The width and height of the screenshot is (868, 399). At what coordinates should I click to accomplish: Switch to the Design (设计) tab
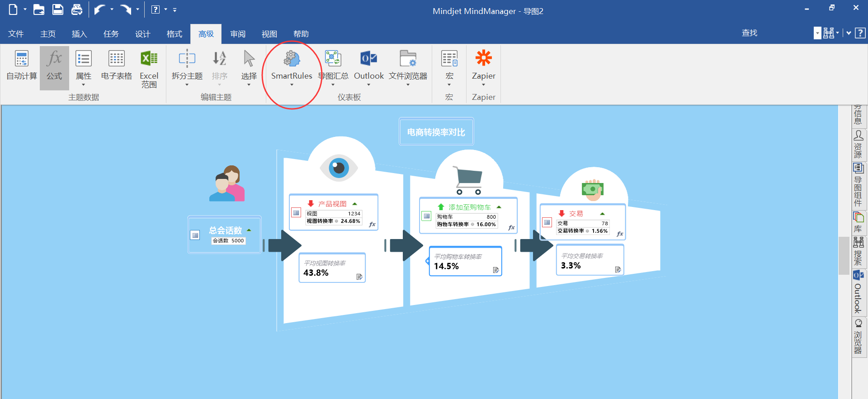(142, 34)
